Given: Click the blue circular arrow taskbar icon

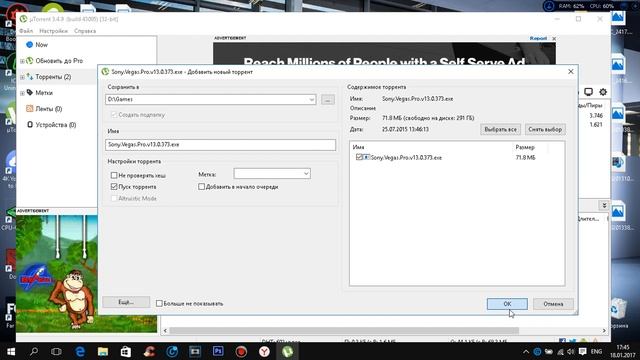Looking at the screenshot, I should tap(172, 351).
